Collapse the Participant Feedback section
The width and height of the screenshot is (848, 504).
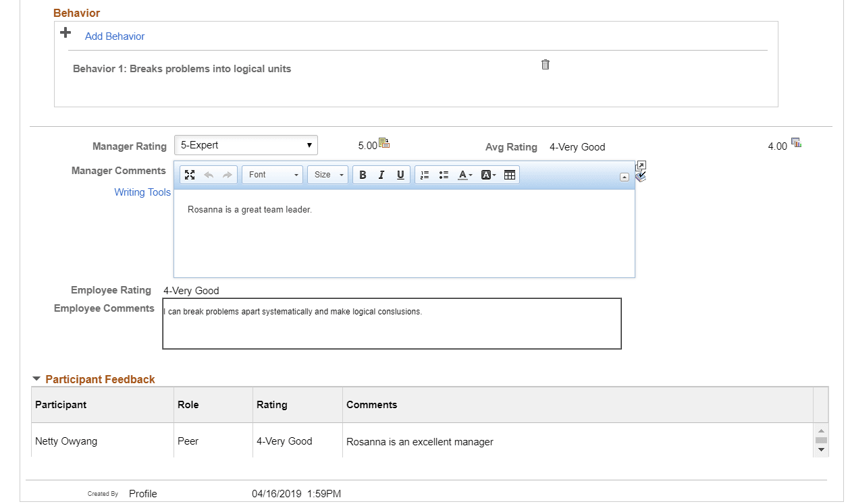click(x=36, y=379)
